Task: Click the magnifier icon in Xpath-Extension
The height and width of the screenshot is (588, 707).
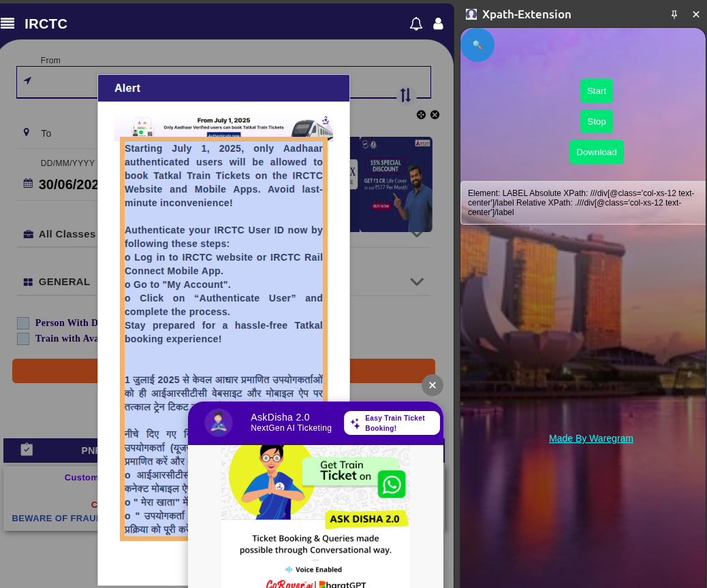Action: tap(477, 45)
